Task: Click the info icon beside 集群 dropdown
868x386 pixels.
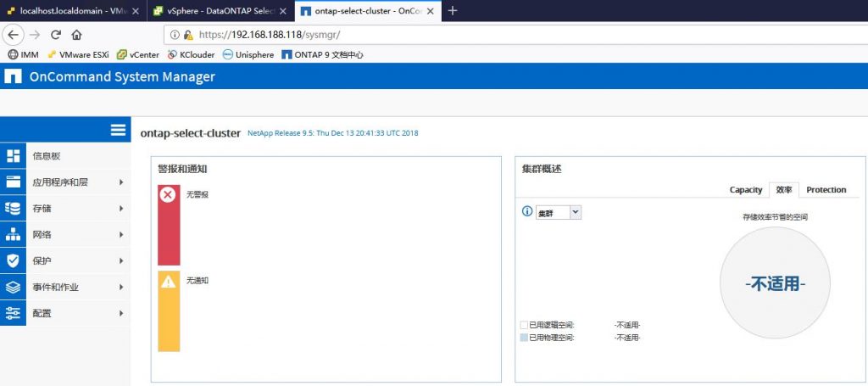Action: (527, 211)
